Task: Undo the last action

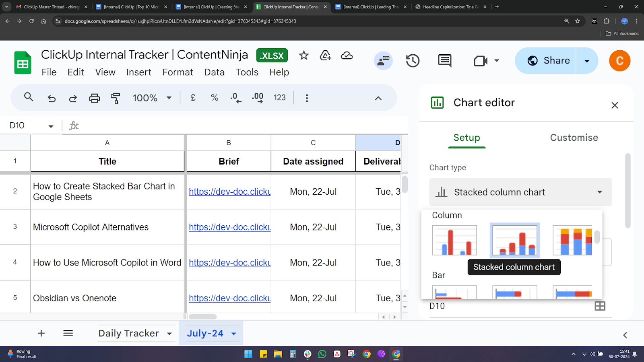Action: [52, 98]
